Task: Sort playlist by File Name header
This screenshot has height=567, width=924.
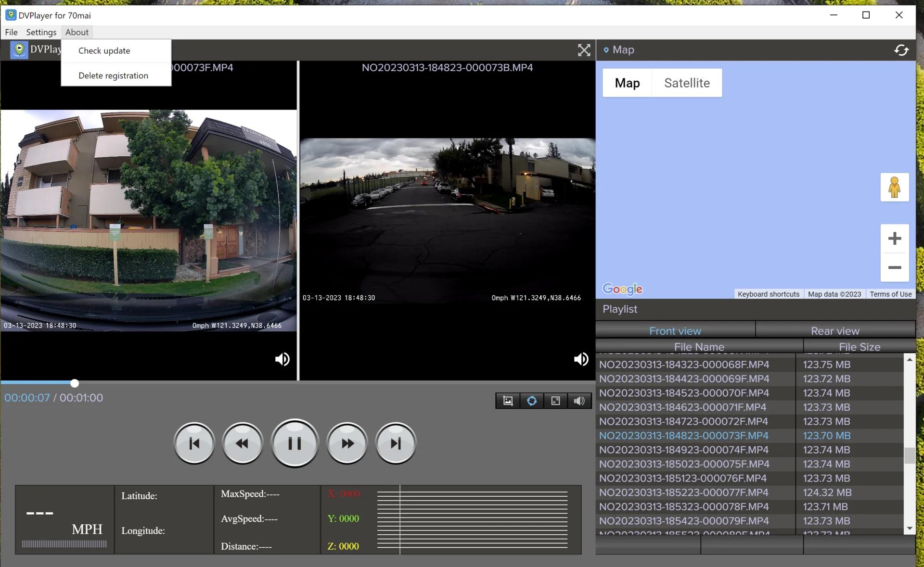Action: pos(699,346)
